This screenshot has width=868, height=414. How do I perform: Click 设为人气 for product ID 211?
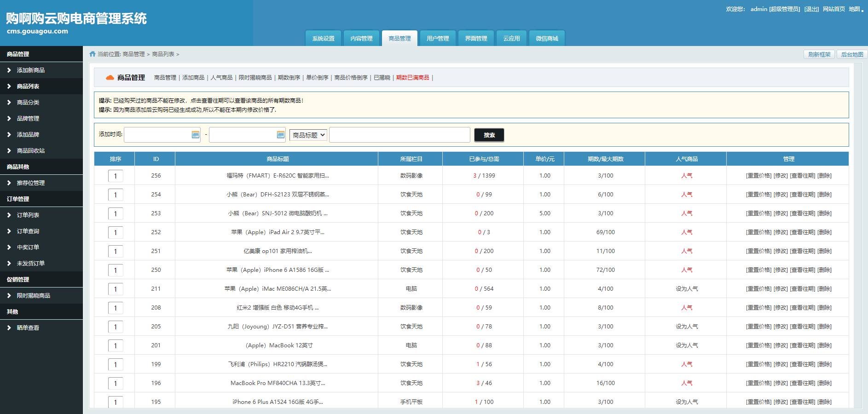(x=687, y=289)
